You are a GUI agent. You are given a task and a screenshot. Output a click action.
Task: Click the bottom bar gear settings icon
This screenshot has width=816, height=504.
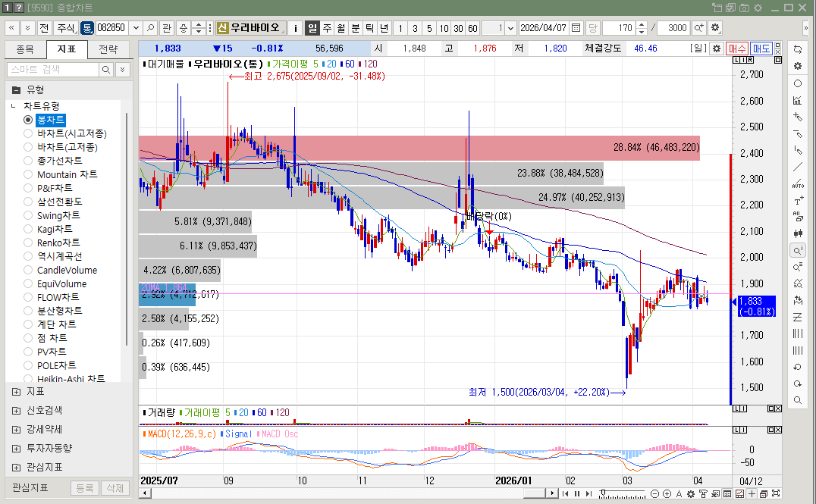pos(691,493)
